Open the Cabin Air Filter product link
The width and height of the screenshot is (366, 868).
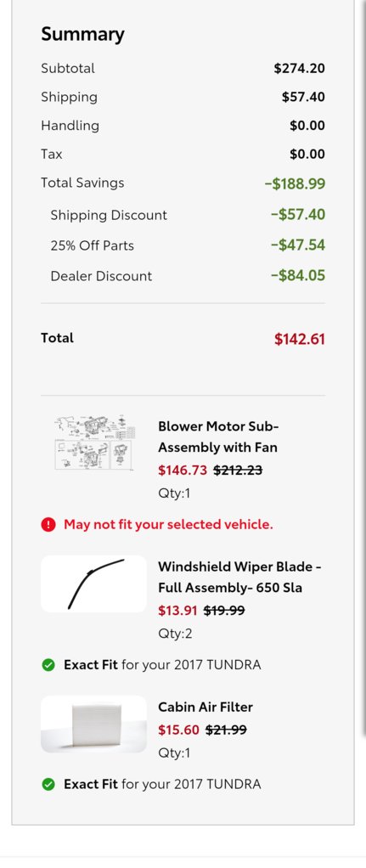(x=206, y=707)
